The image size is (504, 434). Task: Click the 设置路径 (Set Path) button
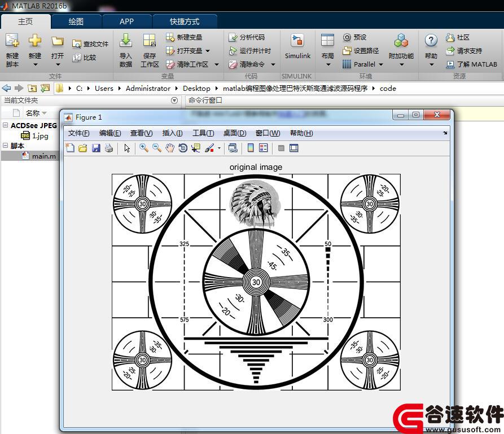361,51
